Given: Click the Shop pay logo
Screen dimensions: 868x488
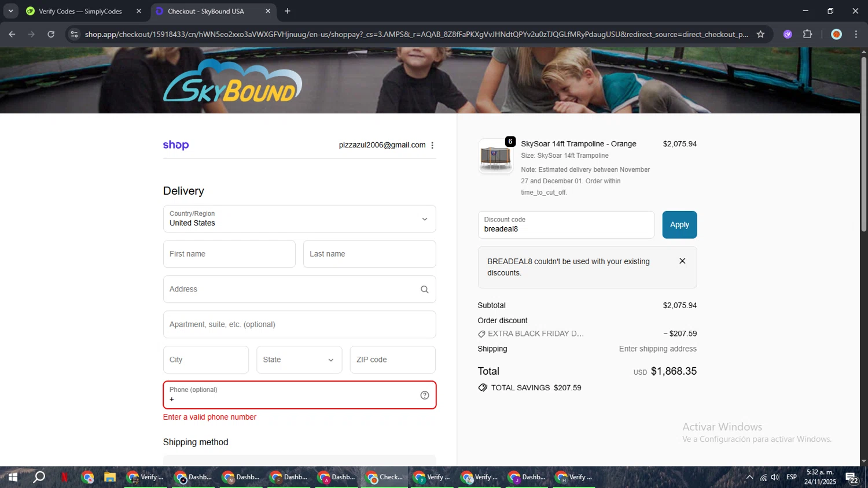Looking at the screenshot, I should [176, 145].
